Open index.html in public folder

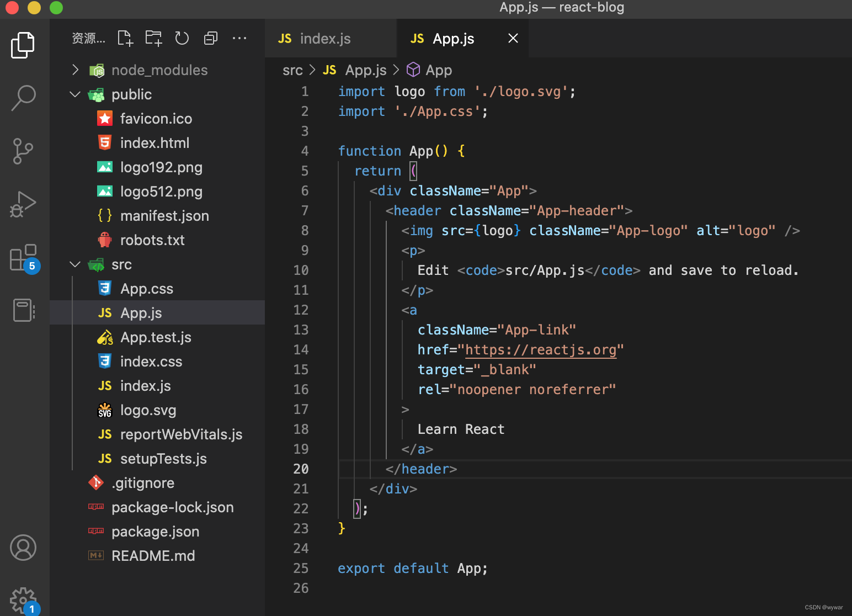(157, 143)
